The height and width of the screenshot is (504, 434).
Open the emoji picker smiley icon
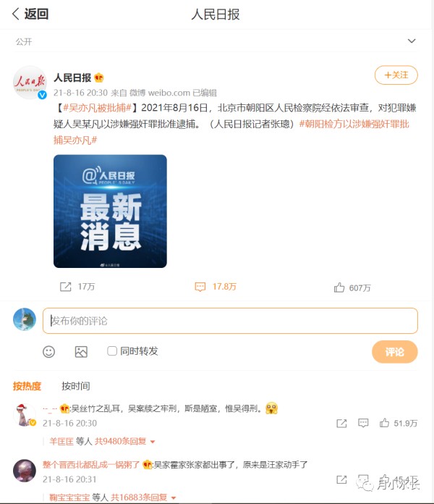(48, 352)
